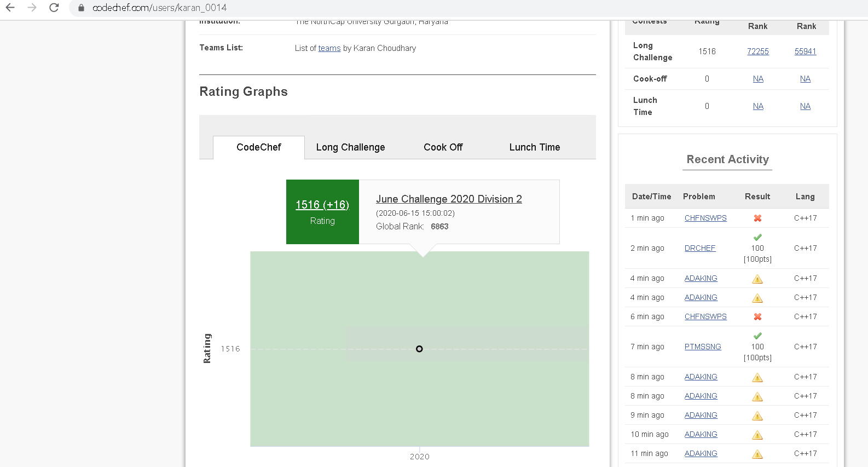Open ADAKING problem from 10 min ago
Screen dimensions: 868x467
[x=701, y=434]
